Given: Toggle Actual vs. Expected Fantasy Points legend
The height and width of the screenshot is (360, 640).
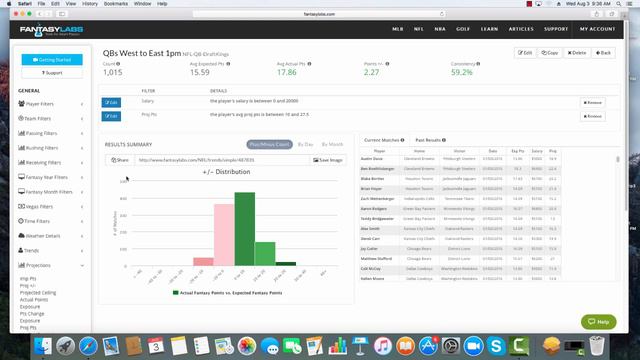Looking at the screenshot, I should click(x=227, y=293).
